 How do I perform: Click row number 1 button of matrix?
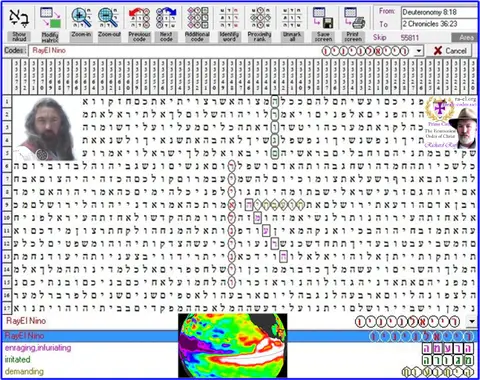[x=7, y=101]
